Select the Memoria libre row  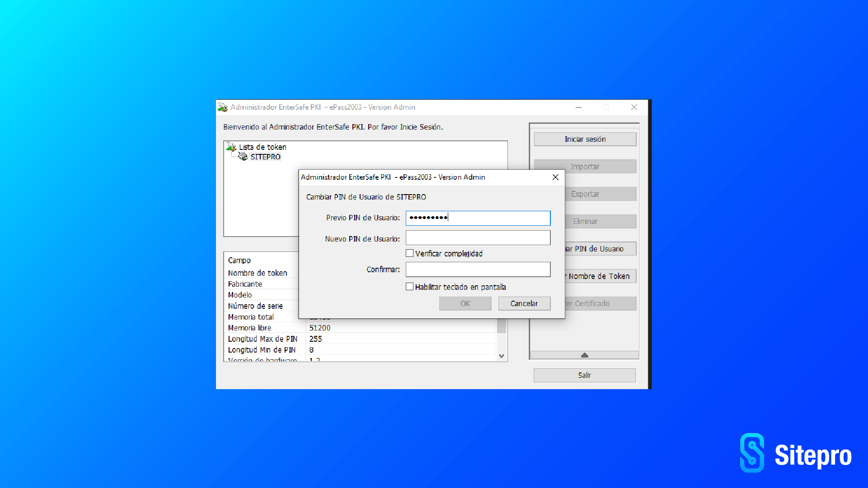(x=361, y=328)
